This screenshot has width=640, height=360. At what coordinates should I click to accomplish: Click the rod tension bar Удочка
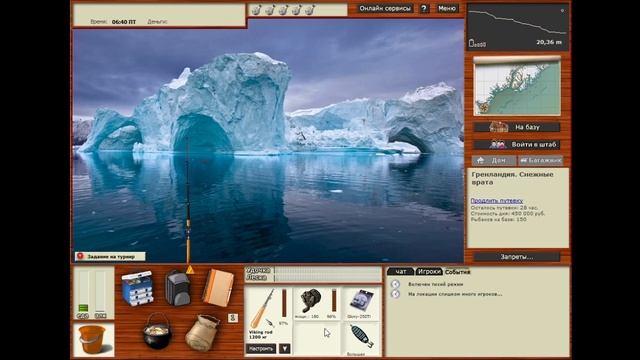pyautogui.click(x=328, y=270)
